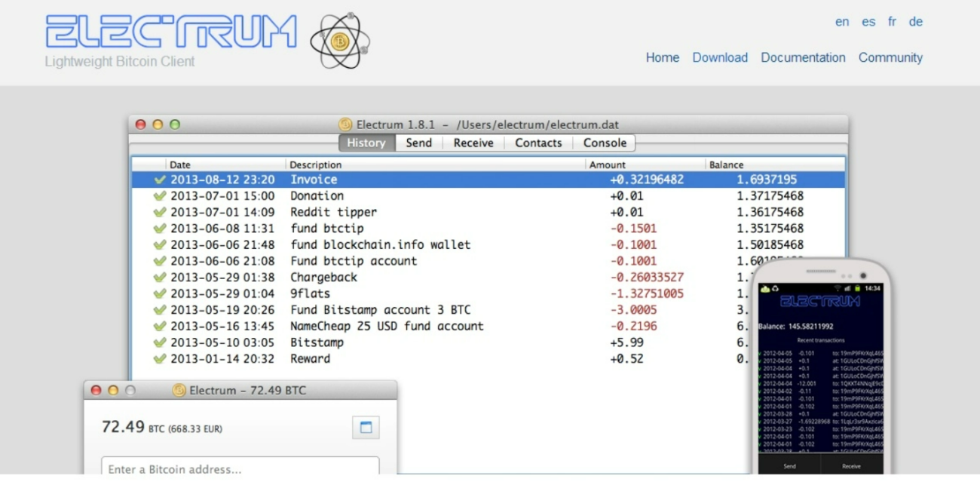Click the Electrum wordmark logo
This screenshot has width=980, height=488.
170,32
